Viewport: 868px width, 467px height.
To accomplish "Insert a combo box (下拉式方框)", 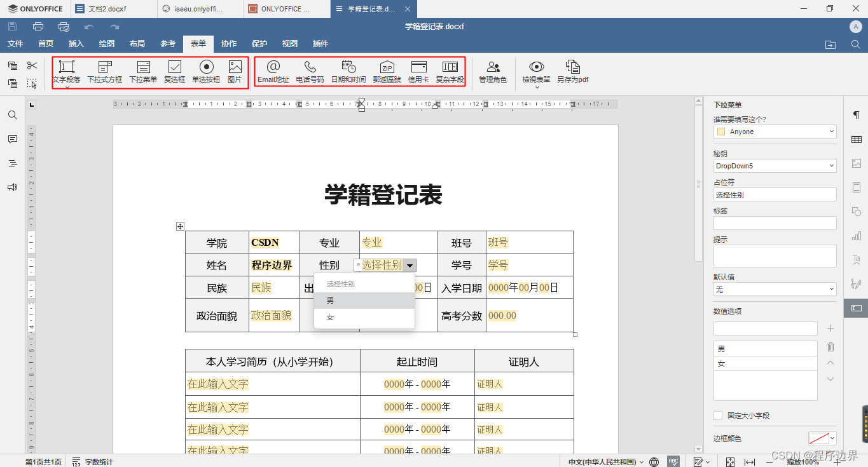I will tap(105, 72).
